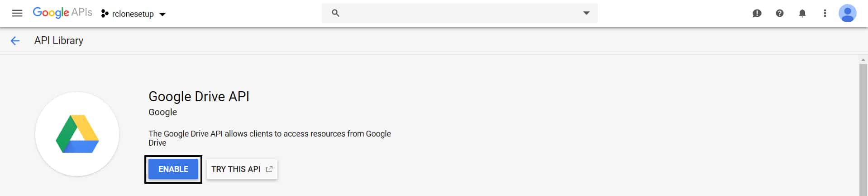Click the scrollbar up arrow
This screenshot has width=868, height=196.
click(x=863, y=60)
